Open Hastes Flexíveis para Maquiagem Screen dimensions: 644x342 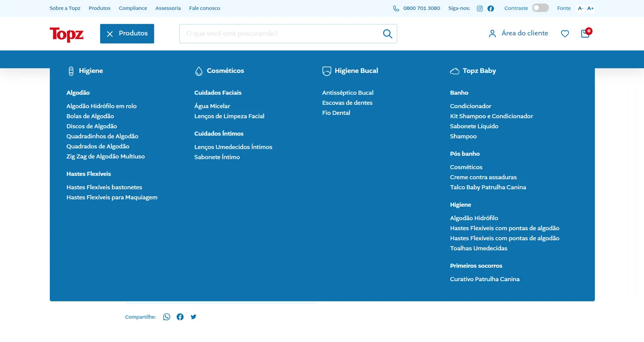pyautogui.click(x=112, y=198)
